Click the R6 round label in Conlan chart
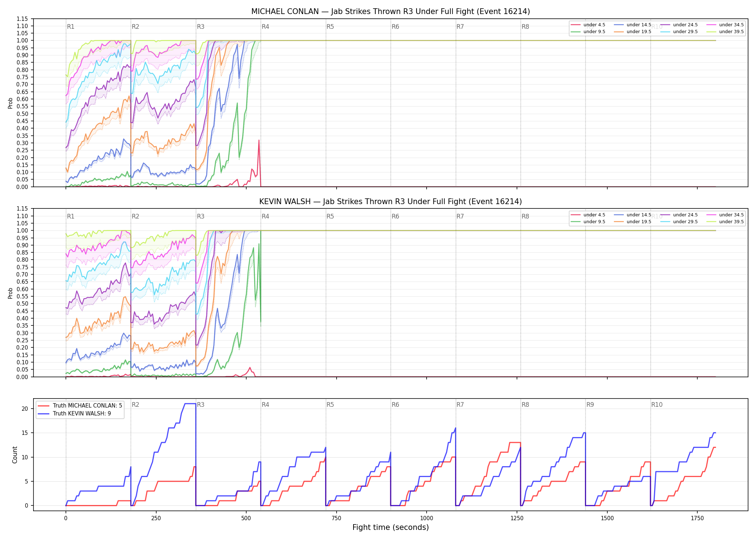This screenshot has height=540, width=756. (395, 27)
